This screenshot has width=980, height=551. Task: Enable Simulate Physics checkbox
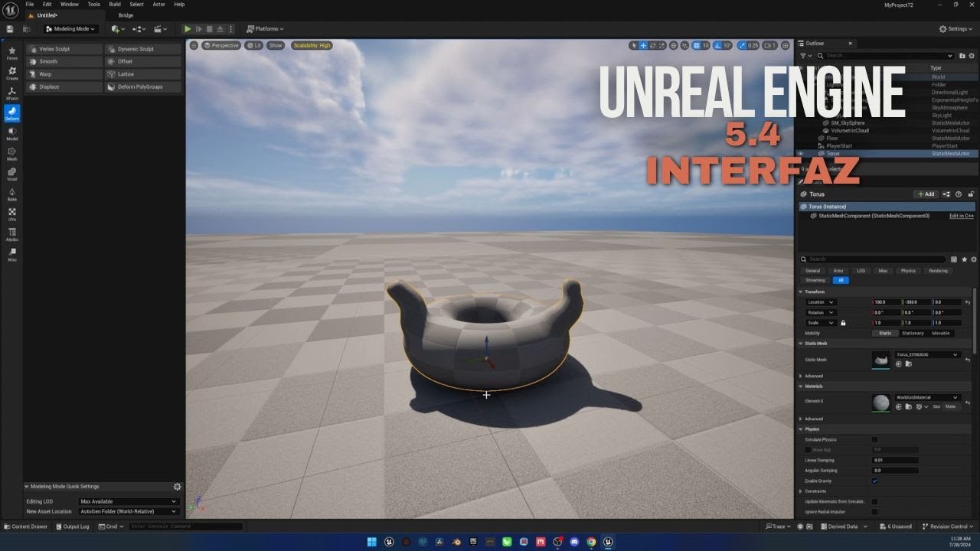[875, 439]
